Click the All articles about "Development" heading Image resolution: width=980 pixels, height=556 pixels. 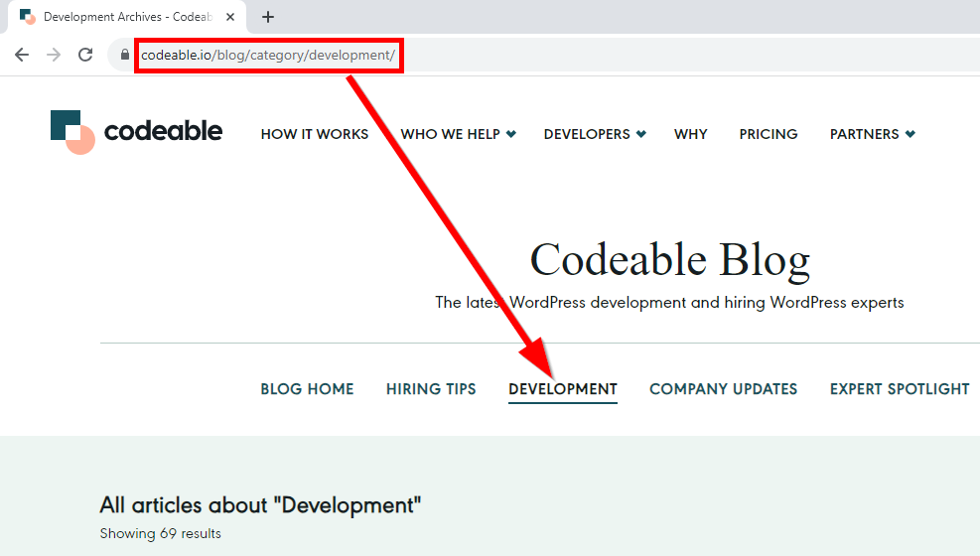click(260, 504)
